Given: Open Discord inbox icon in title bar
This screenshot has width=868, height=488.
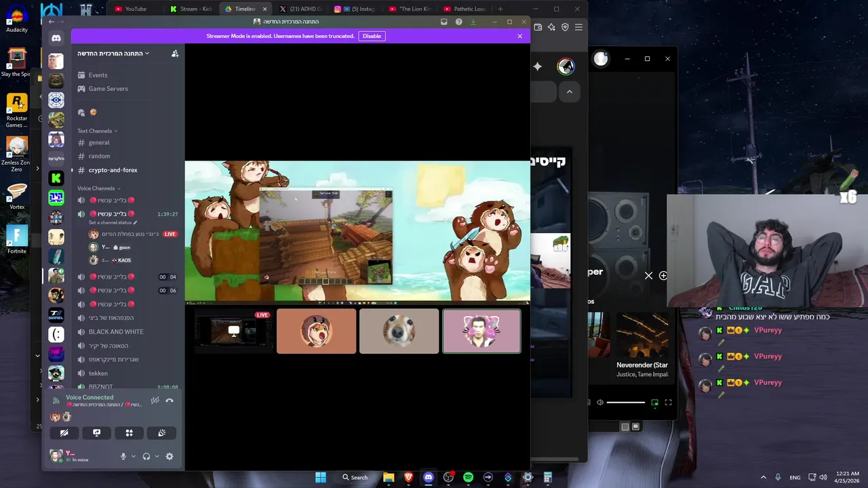Looking at the screenshot, I should click(444, 22).
